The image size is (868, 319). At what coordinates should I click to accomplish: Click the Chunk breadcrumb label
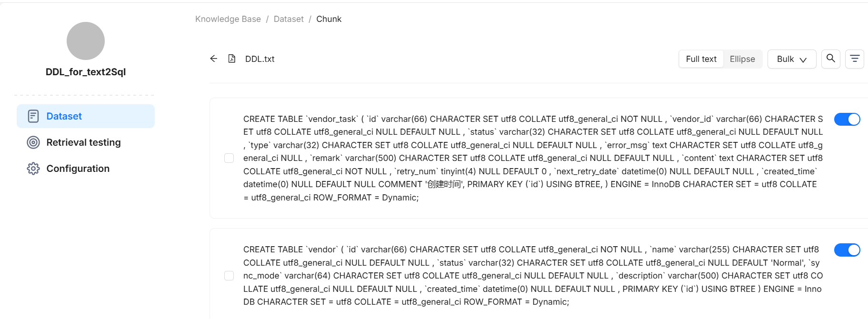[x=329, y=19]
